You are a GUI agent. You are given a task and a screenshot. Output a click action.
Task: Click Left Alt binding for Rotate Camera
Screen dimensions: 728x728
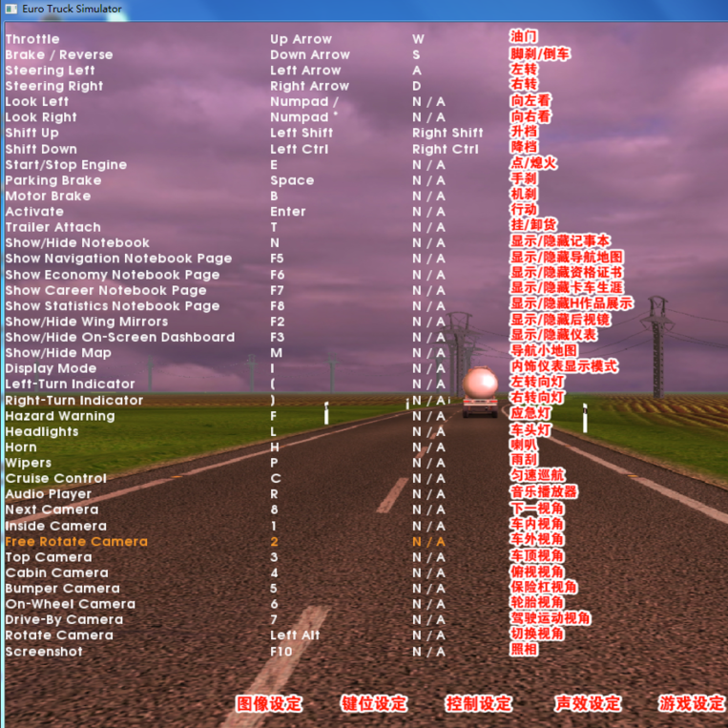coord(295,635)
